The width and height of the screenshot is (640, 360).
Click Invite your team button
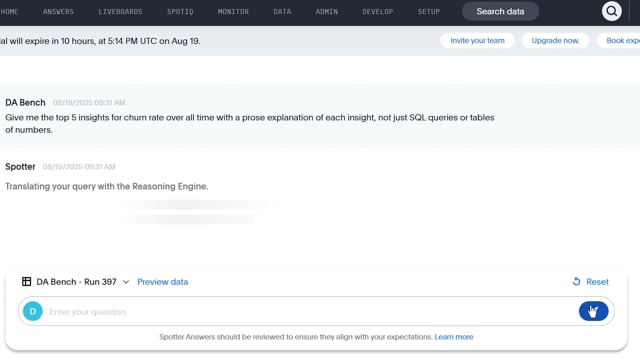[x=477, y=40]
